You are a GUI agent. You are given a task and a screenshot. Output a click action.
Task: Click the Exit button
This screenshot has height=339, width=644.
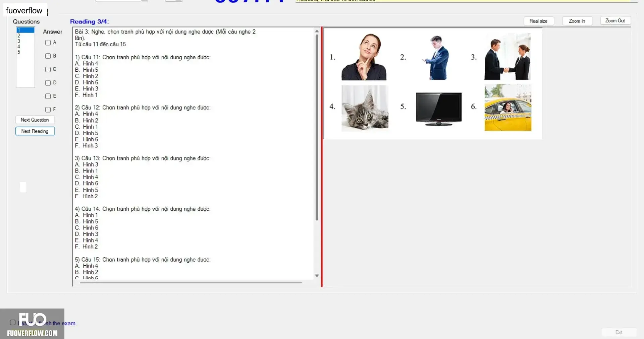[x=619, y=332]
